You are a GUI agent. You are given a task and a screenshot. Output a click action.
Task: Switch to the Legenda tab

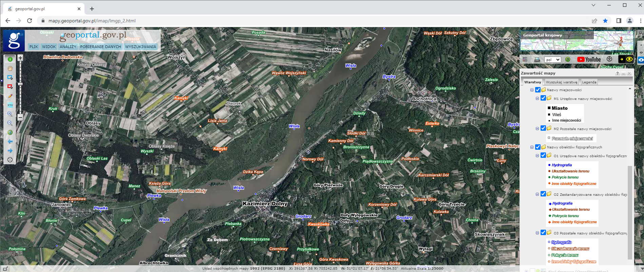coord(589,82)
